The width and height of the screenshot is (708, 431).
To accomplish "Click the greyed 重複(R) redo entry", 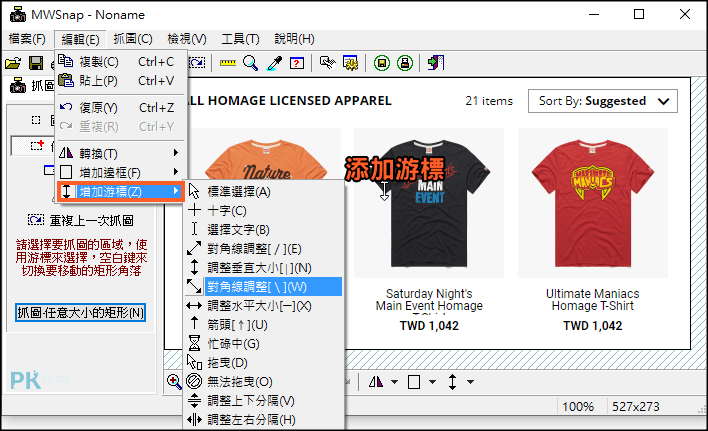I will 120,126.
